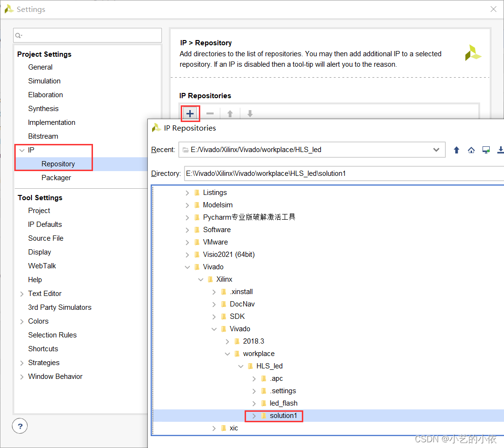Viewport: 504px width, 448px height.
Task: Select the xic folder
Action: 234,428
